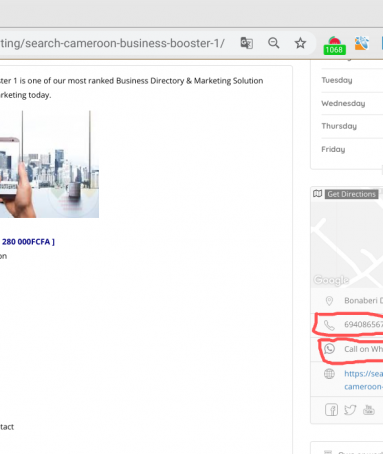Click the Twitter bird icon
The width and height of the screenshot is (383, 454).
(350, 410)
